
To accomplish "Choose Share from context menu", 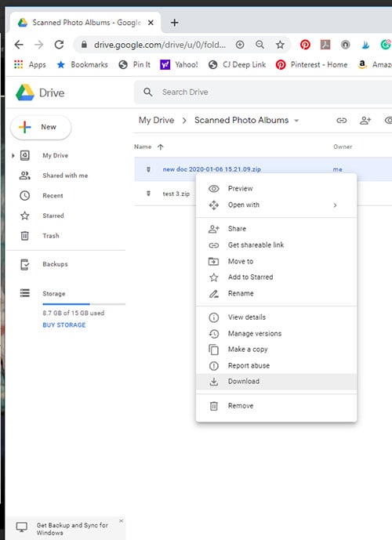I will tap(276, 229).
